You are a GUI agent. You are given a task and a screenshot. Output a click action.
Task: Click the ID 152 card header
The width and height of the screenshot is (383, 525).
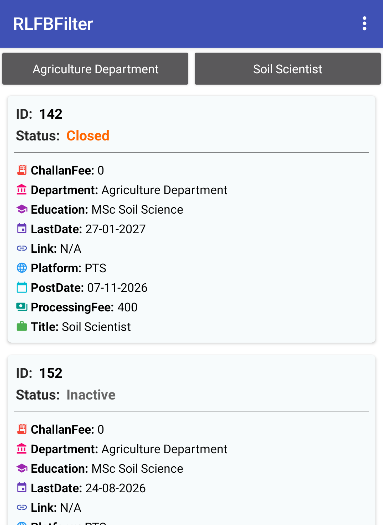pos(39,373)
